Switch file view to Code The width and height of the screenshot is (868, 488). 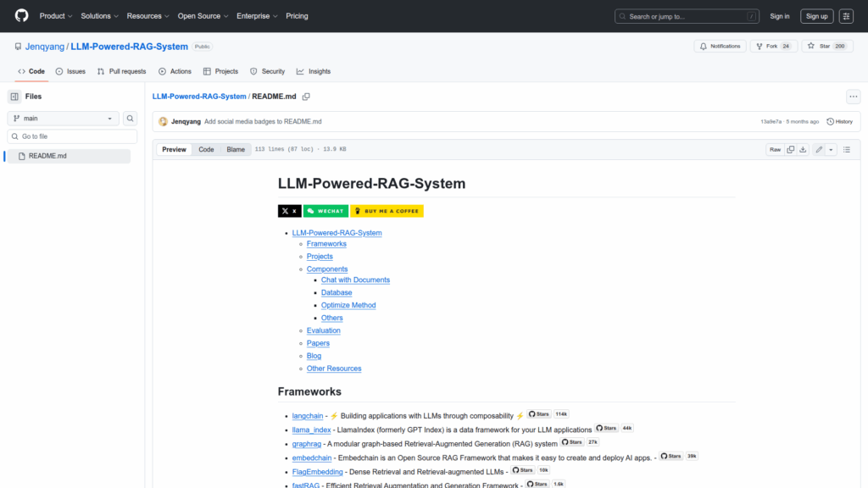point(207,149)
